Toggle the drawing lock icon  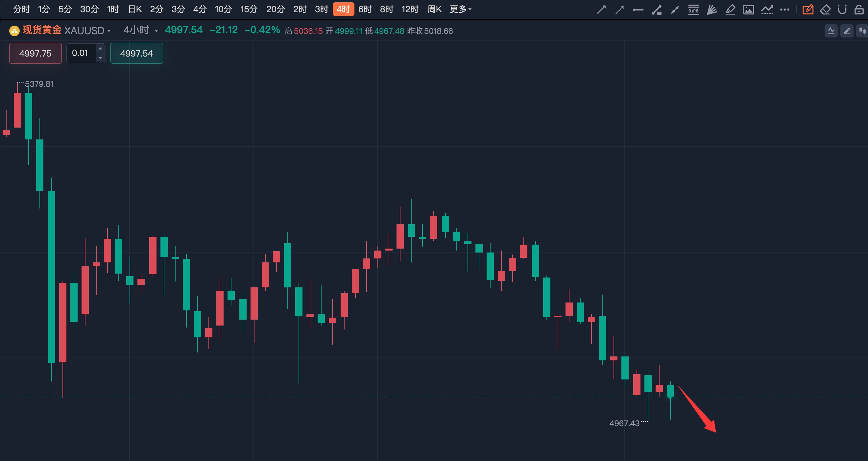859,10
